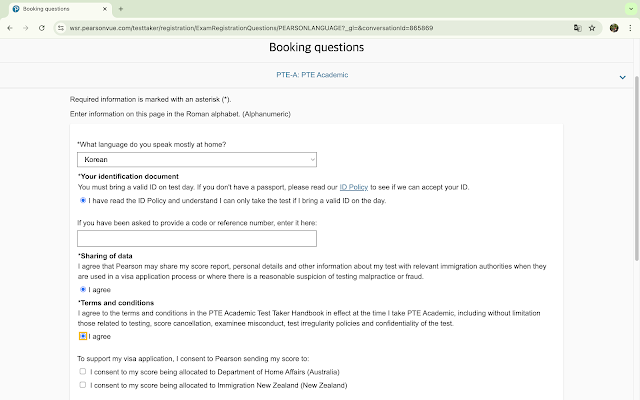This screenshot has height=400, width=640.
Task: Collapse the PTE-A section chevron
Action: coord(623,75)
